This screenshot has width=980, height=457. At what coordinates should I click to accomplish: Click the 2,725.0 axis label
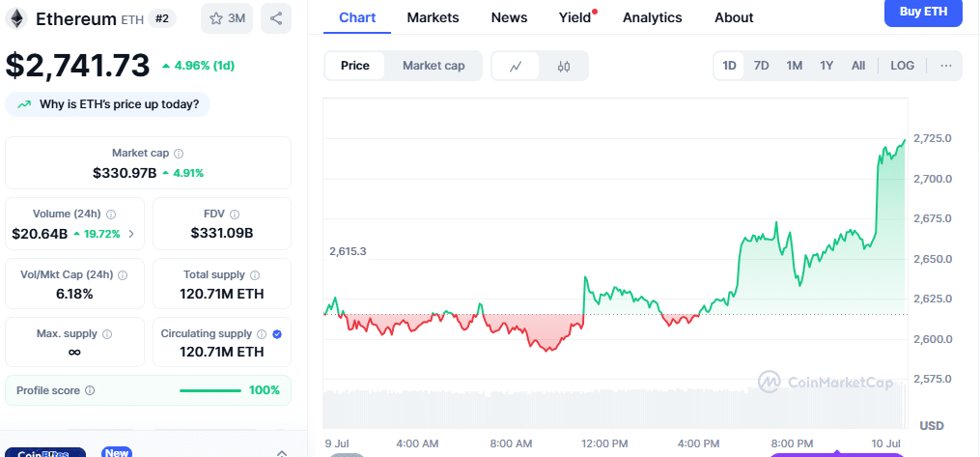point(933,138)
